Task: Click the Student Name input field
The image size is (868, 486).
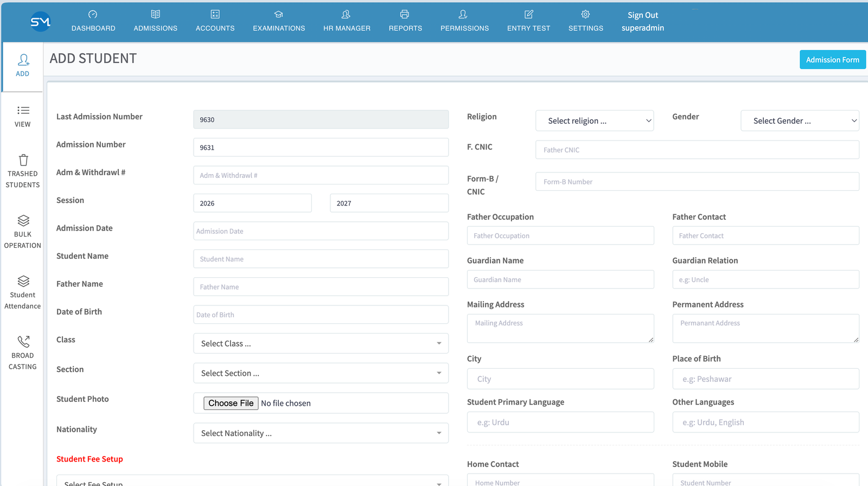Action: point(321,259)
